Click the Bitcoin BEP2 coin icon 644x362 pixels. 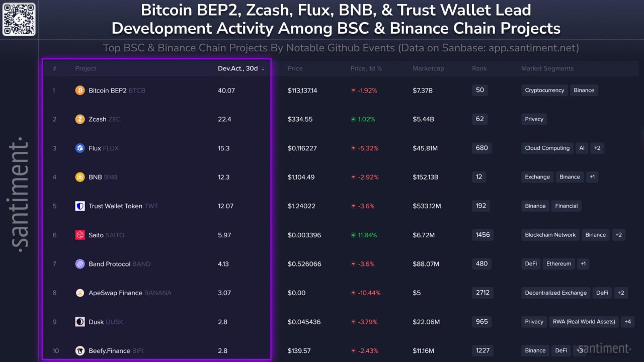tap(80, 90)
